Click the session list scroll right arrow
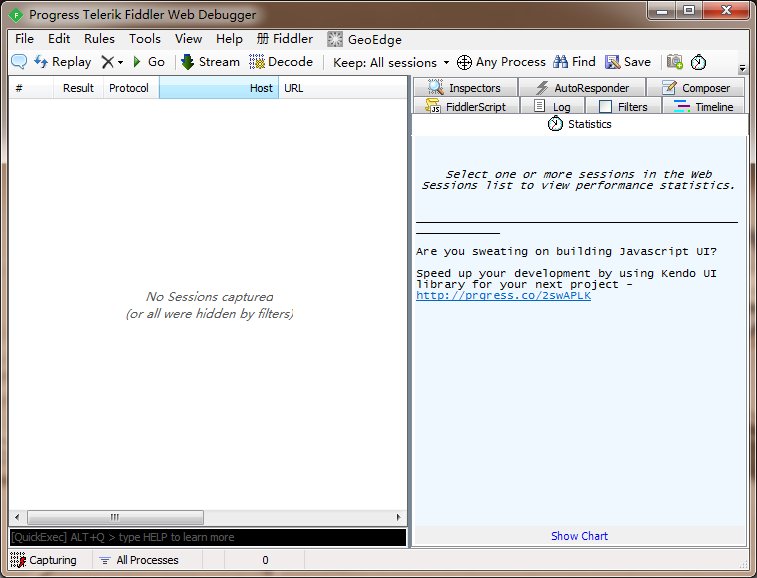The height and width of the screenshot is (578, 757). click(x=398, y=517)
